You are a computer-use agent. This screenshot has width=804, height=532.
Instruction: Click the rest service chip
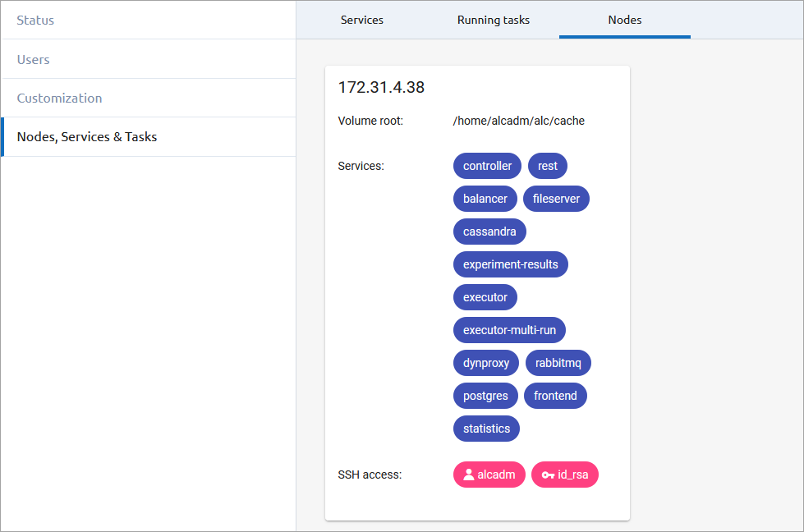(548, 166)
